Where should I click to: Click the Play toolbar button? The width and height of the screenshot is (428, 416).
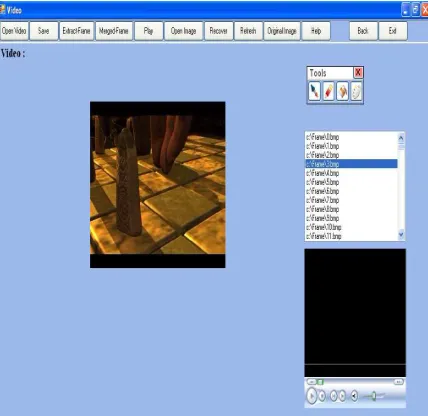pos(149,31)
